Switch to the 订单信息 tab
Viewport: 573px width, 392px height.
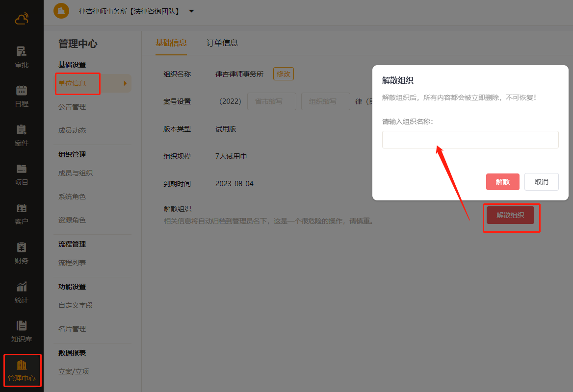[x=222, y=43]
